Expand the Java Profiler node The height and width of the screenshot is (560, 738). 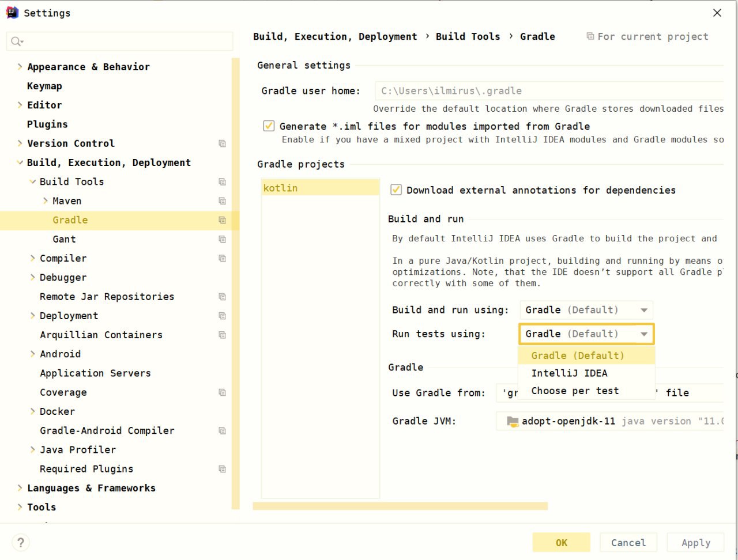pos(33,449)
